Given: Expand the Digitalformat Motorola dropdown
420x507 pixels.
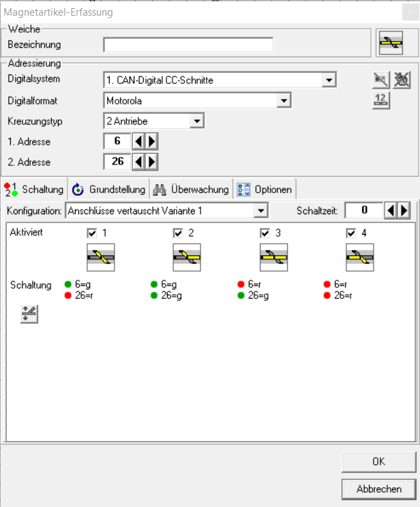Looking at the screenshot, I should coord(284,101).
